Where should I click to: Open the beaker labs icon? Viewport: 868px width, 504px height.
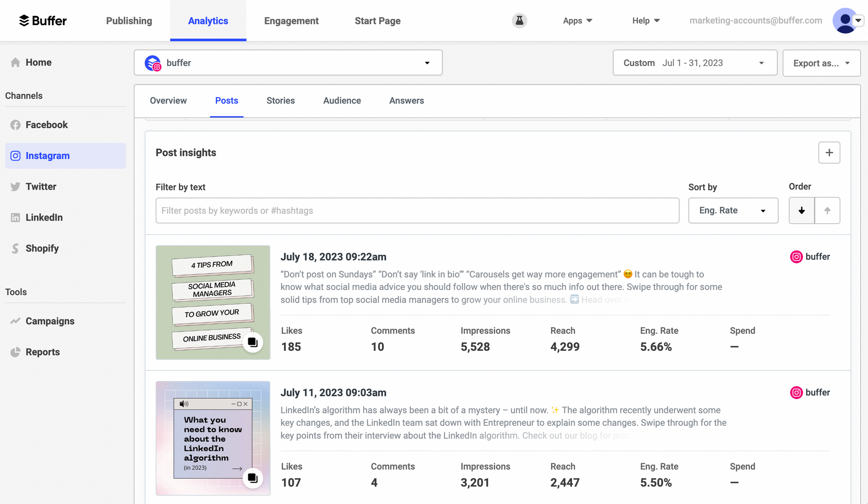[x=519, y=20]
